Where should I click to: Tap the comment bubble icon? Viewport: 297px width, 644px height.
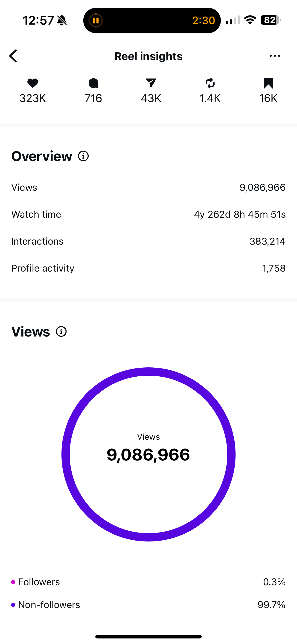point(93,83)
